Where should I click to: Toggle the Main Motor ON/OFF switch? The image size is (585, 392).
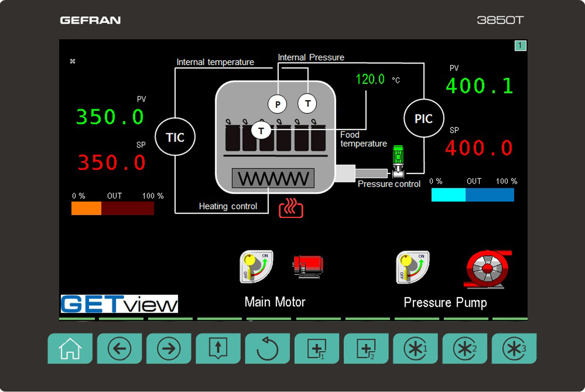point(256,267)
